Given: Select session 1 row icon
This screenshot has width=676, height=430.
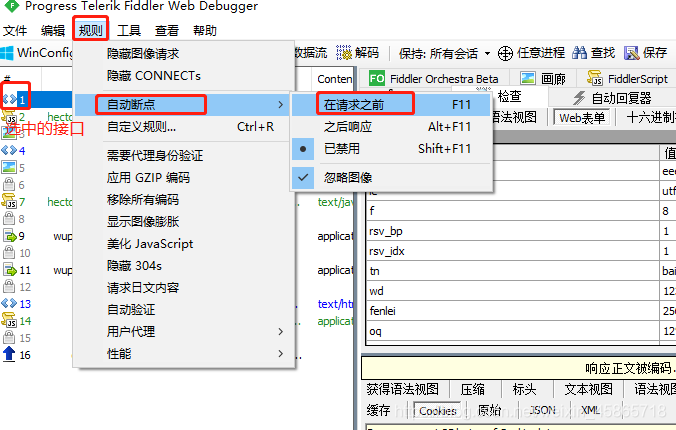Looking at the screenshot, I should [x=9, y=100].
